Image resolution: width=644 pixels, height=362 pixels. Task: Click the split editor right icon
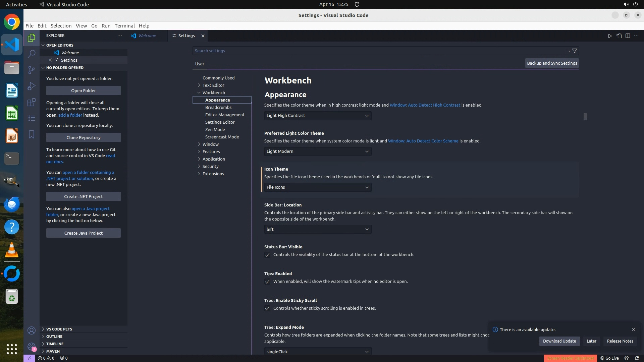628,36
